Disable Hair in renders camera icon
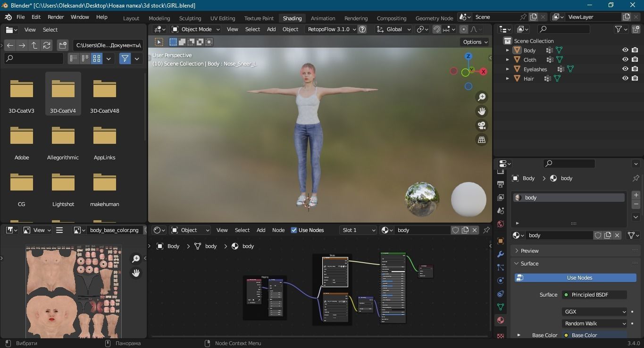The width and height of the screenshot is (644, 348). [x=635, y=78]
